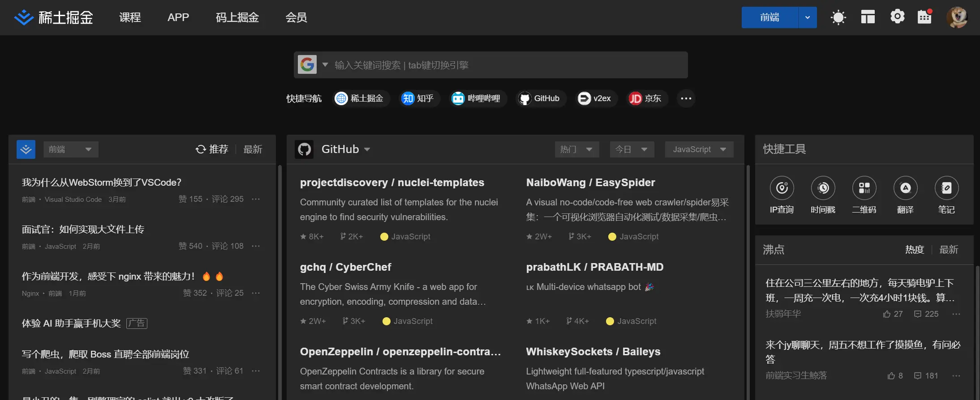
Task: Open 京东 quick navigation shortcut
Action: pyautogui.click(x=646, y=98)
